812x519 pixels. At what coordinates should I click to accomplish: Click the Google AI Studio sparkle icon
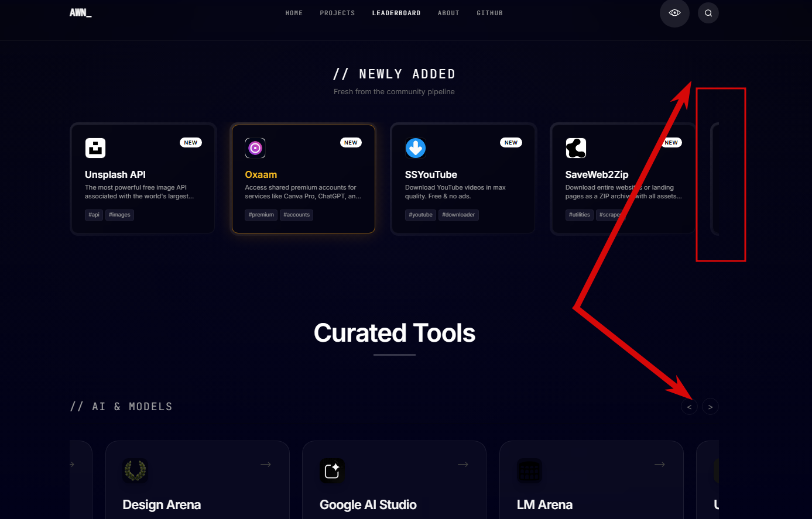tap(332, 470)
